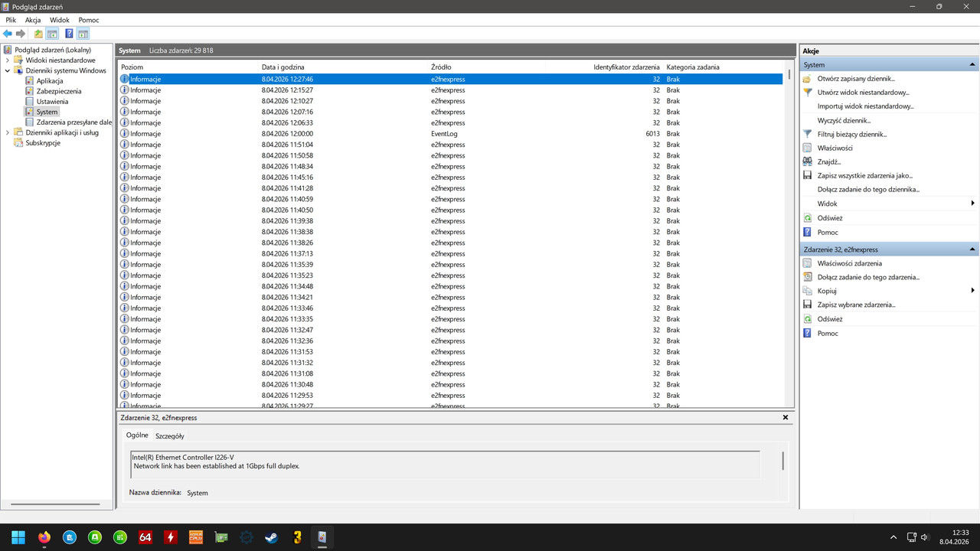The width and height of the screenshot is (980, 551).
Task: Select the event logged at 12:15:27
Action: (x=451, y=90)
